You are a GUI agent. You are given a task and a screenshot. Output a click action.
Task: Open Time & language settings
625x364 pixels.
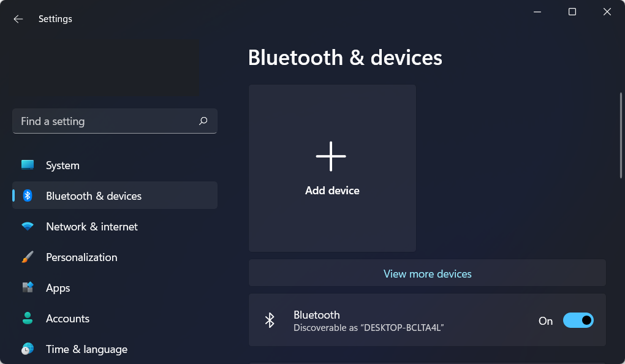(x=86, y=349)
